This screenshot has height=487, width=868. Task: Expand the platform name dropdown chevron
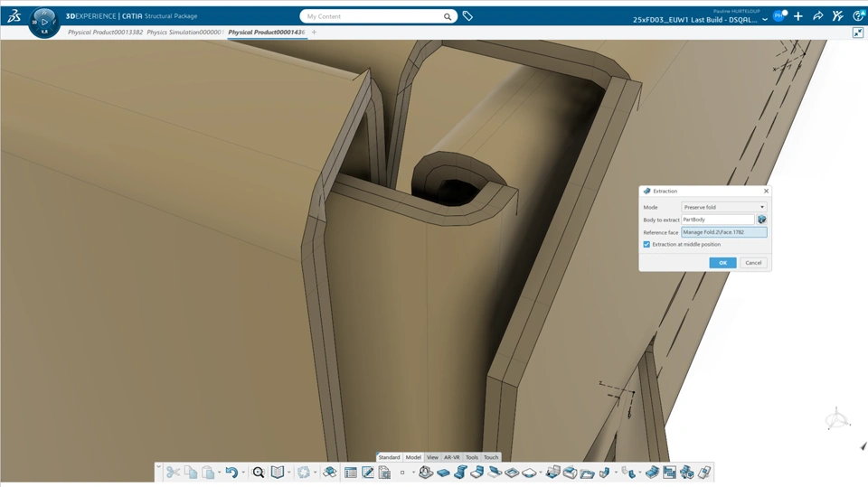[x=765, y=19]
